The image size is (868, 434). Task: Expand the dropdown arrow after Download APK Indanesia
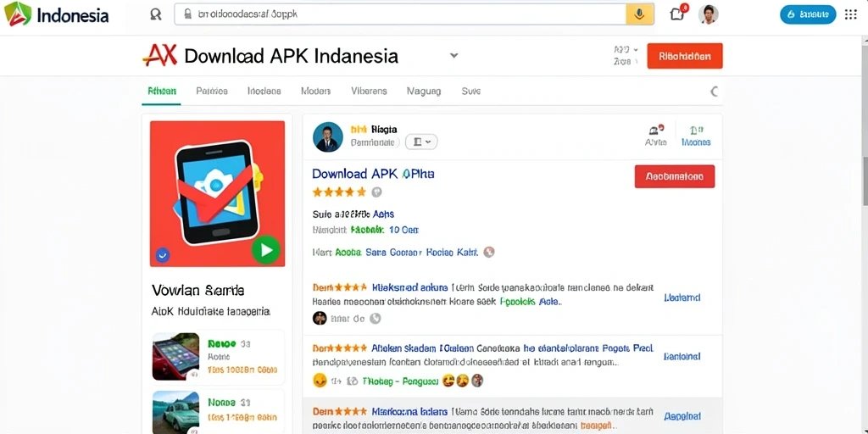pyautogui.click(x=454, y=55)
